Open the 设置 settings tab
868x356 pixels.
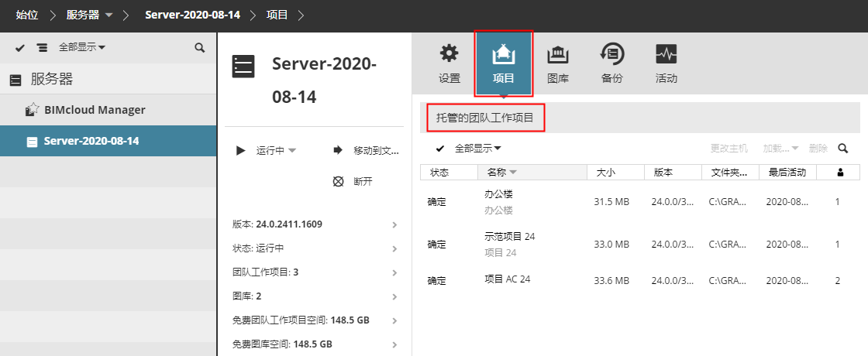pyautogui.click(x=449, y=63)
